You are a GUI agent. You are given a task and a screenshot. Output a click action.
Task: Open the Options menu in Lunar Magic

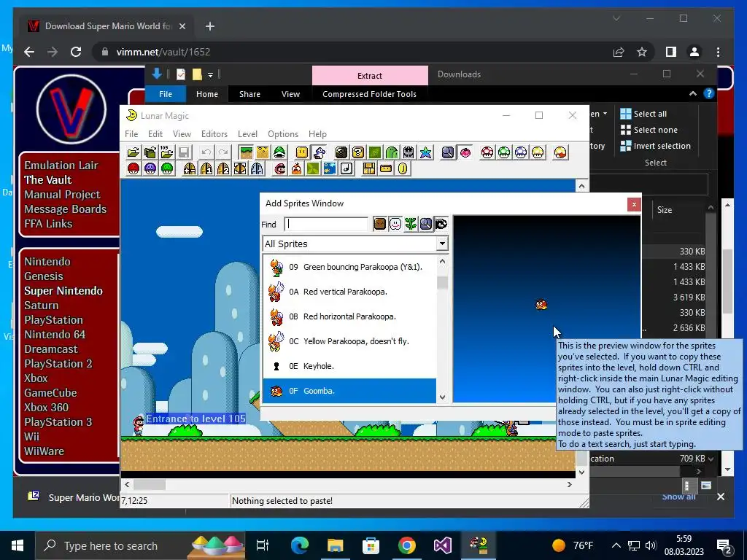[283, 134]
